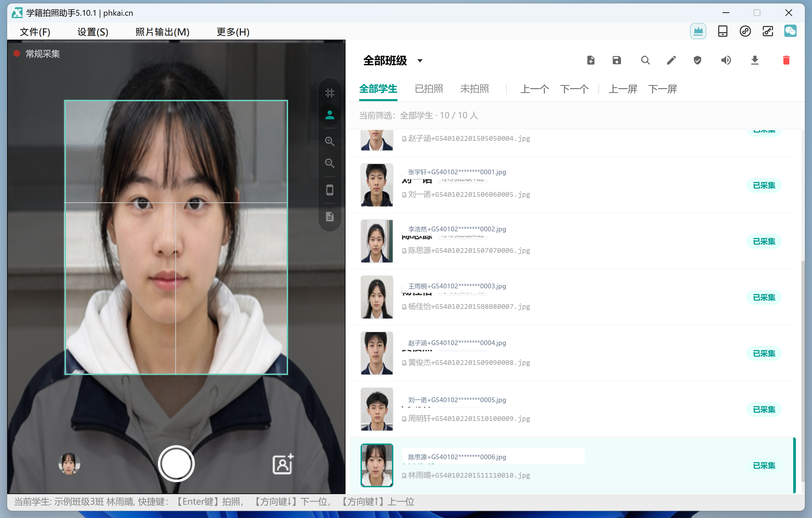
Task: Click the new file icon in list toolbar
Action: click(x=591, y=60)
